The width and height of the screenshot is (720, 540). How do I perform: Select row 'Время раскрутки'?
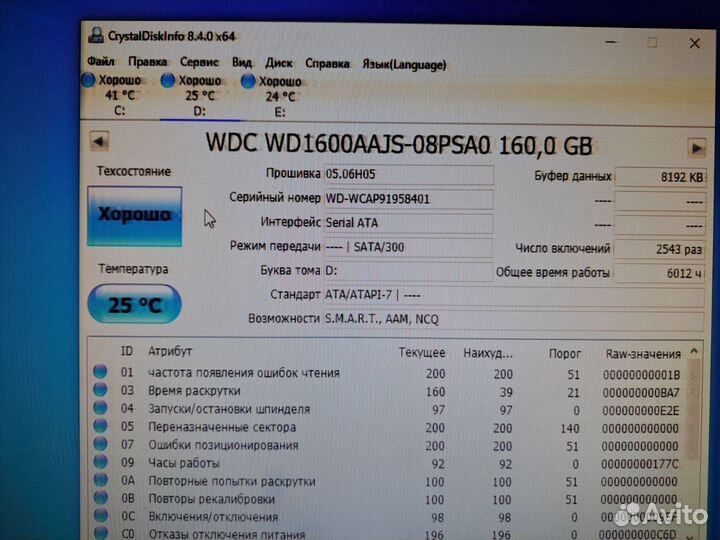388,392
